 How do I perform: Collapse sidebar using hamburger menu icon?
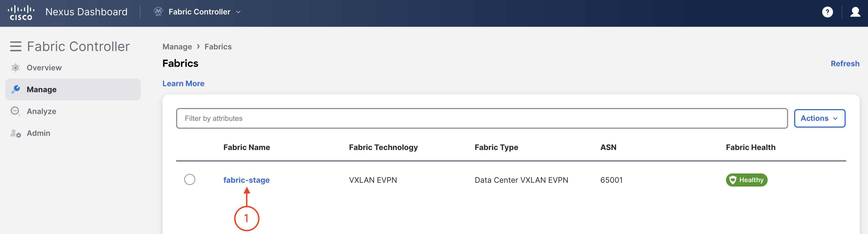[x=16, y=47]
